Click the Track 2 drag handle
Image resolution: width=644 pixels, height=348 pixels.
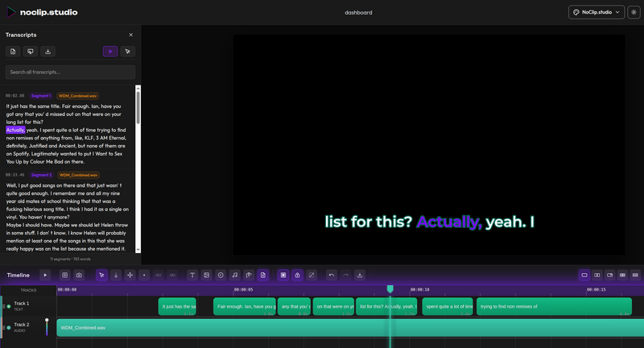click(x=4, y=327)
